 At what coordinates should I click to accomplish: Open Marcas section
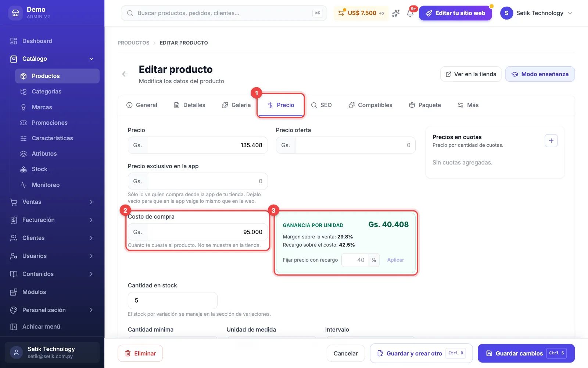tap(57, 107)
